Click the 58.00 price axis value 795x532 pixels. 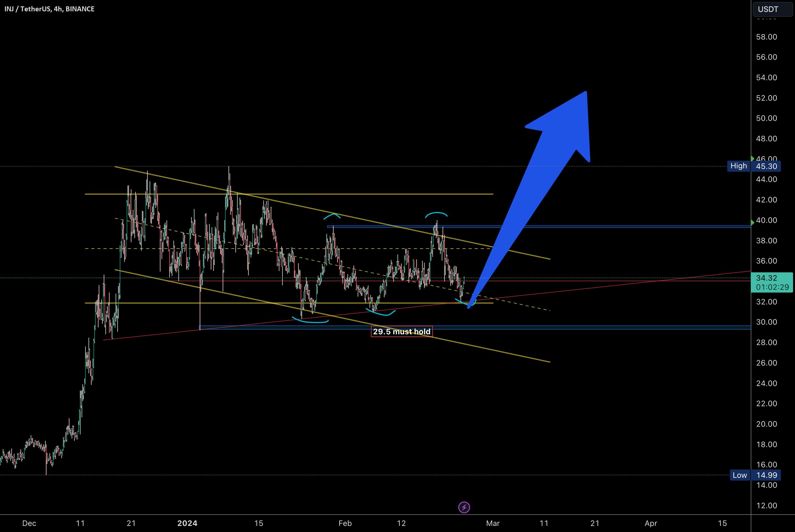pyautogui.click(x=767, y=37)
